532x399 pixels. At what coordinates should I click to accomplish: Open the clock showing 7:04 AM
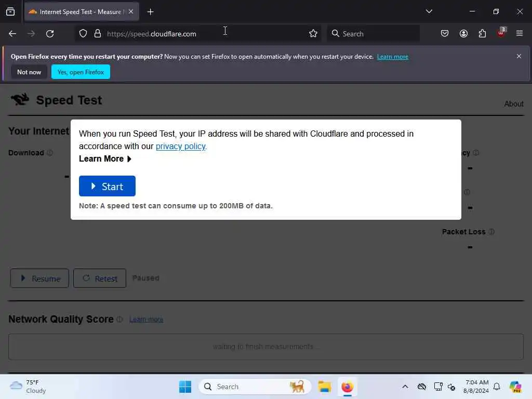point(476,387)
